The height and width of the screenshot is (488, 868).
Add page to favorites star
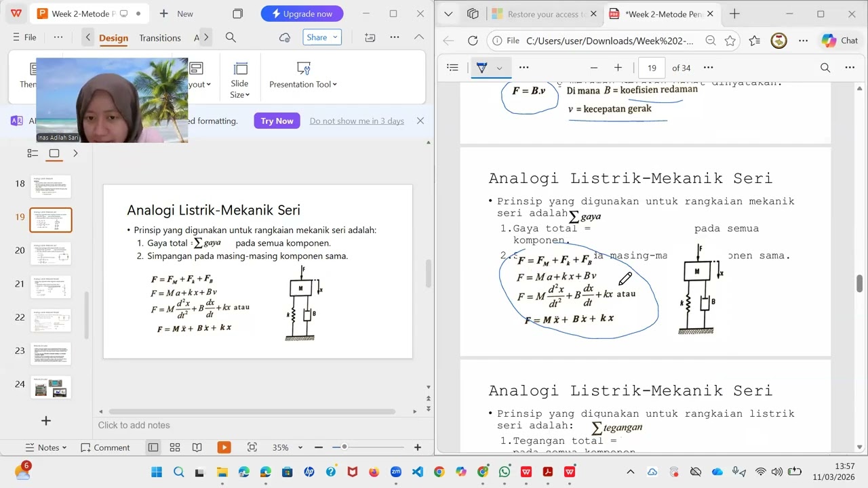point(730,41)
